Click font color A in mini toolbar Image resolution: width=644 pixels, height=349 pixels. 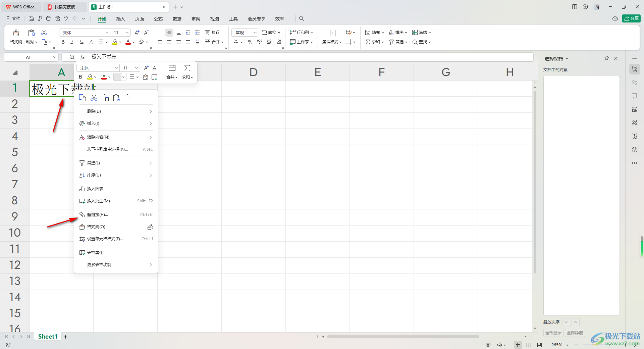[104, 77]
